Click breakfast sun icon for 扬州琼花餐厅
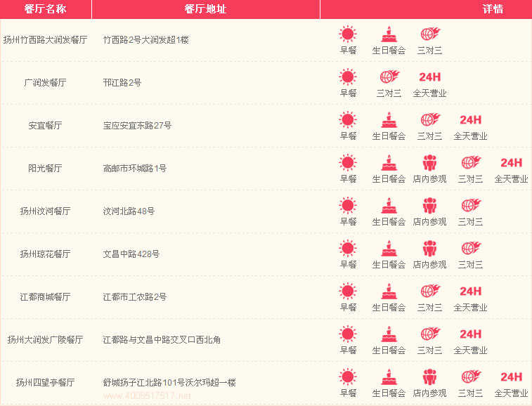The height and width of the screenshot is (406, 532). pos(348,248)
